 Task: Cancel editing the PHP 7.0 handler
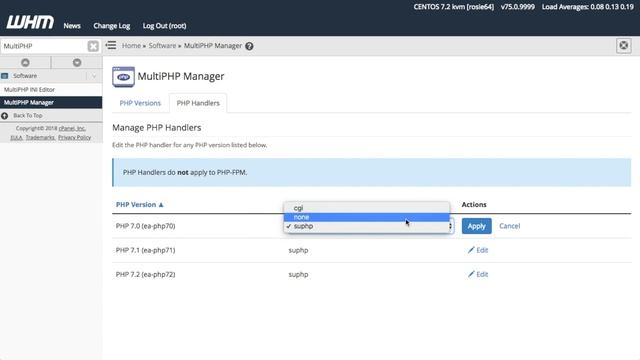click(509, 226)
